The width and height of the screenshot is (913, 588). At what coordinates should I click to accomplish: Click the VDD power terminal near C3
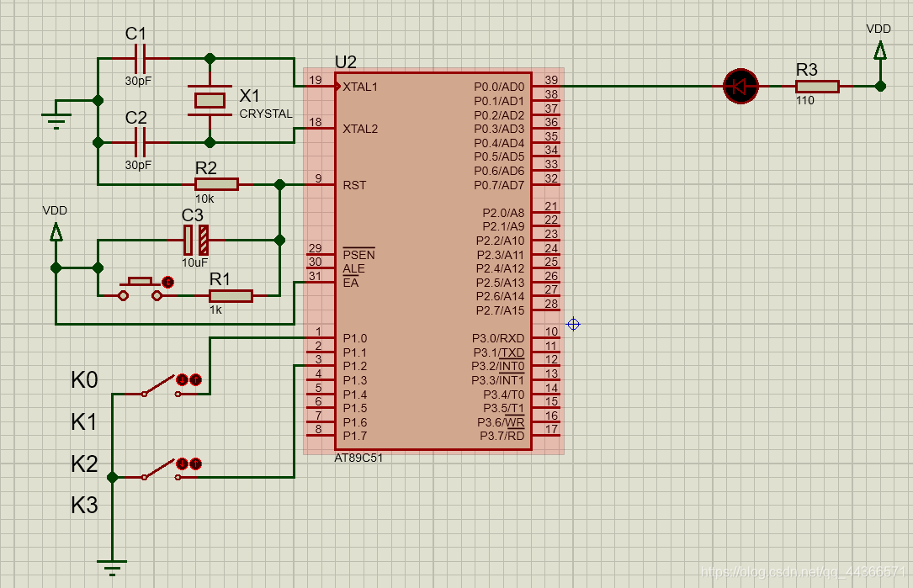coord(56,233)
